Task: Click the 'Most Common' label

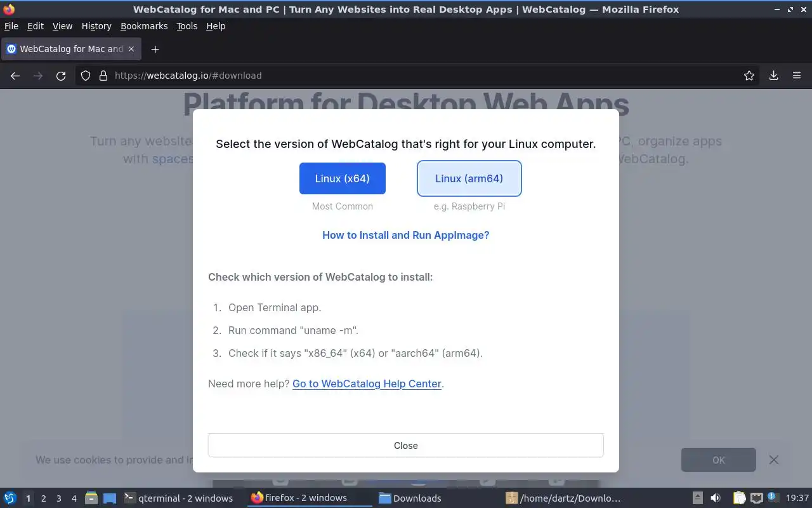Action: 343,206
